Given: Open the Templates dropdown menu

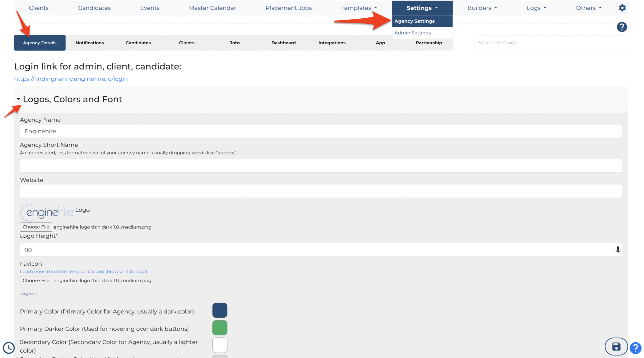Looking at the screenshot, I should click(359, 8).
